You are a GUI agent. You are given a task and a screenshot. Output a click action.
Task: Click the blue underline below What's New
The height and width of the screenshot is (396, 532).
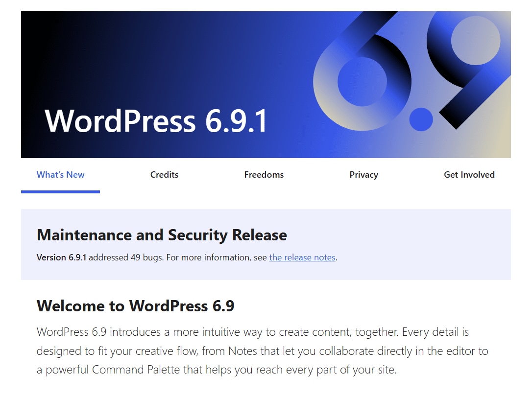[x=60, y=192]
